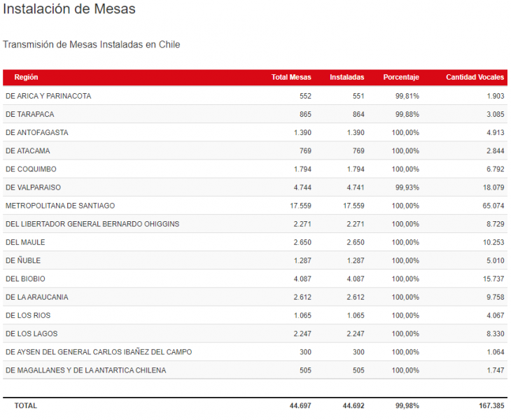Click the Cantidad Vocales column header
The width and height of the screenshot is (511, 420).
475,77
